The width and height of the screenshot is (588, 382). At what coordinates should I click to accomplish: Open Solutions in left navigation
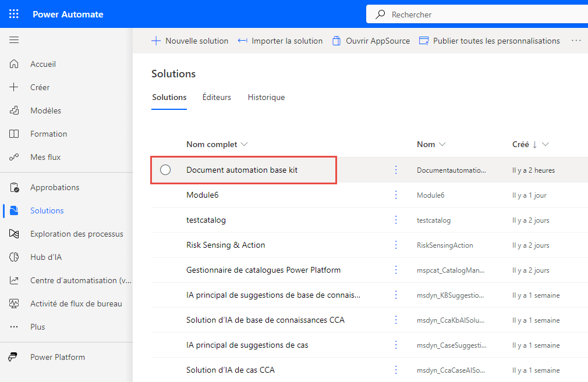coord(47,210)
